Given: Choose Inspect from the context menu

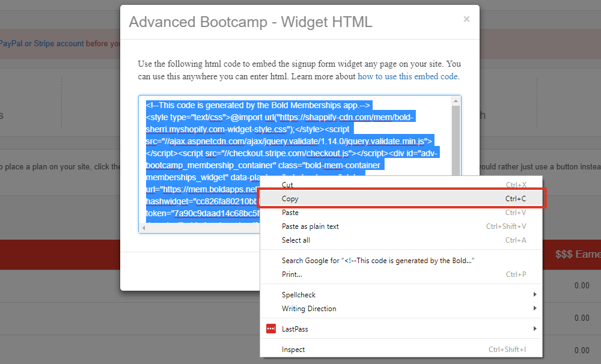Looking at the screenshot, I should pyautogui.click(x=401, y=350).
